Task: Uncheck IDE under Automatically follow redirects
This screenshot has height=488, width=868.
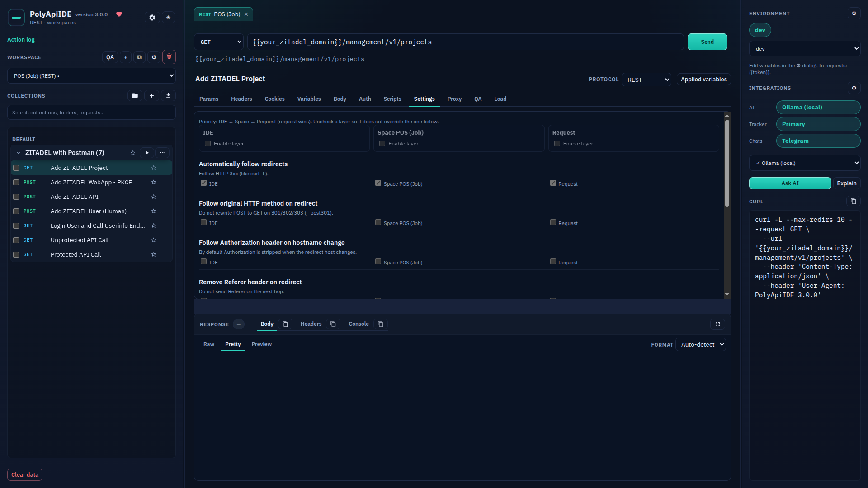Action: 204,183
